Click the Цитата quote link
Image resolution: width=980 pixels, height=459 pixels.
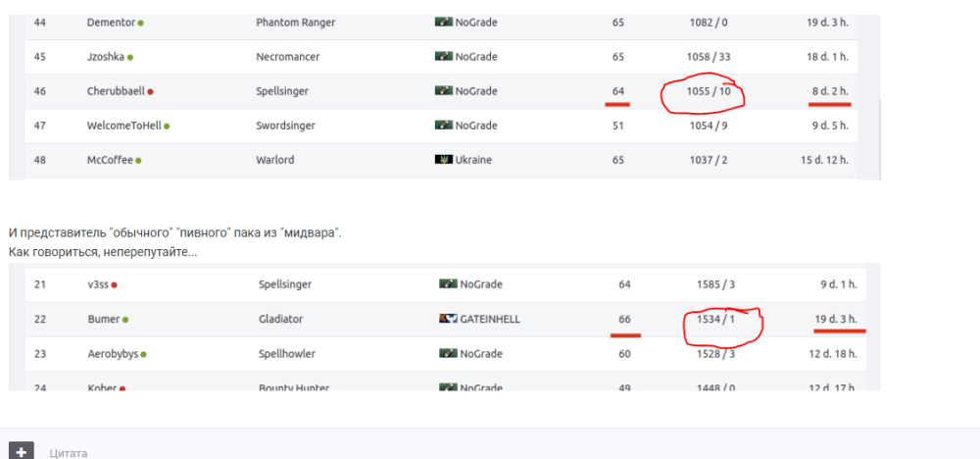69,453
